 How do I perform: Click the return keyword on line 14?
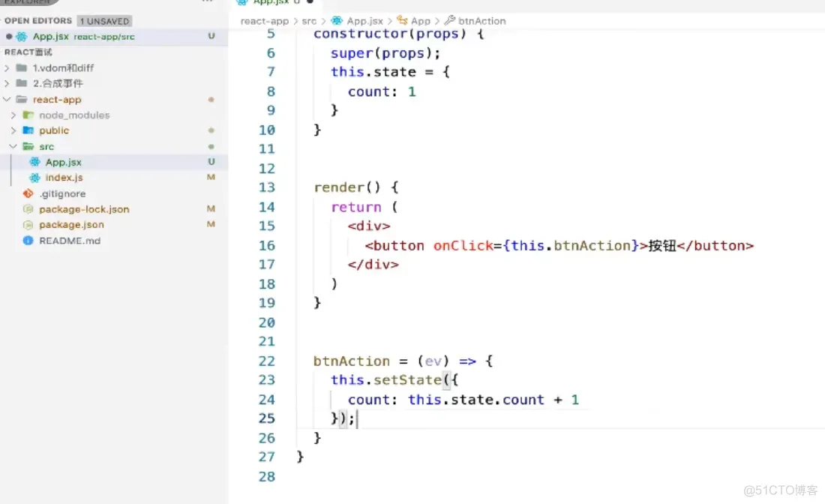pos(356,207)
